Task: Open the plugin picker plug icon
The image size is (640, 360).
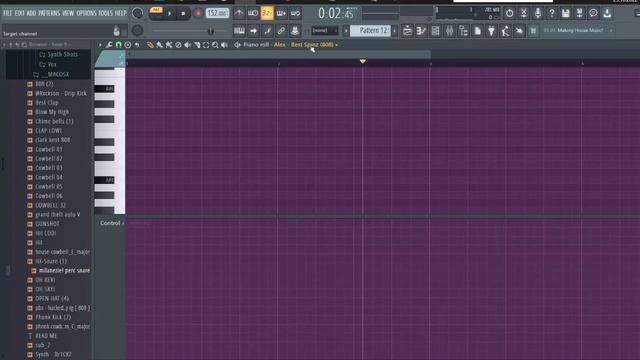Action: click(x=491, y=31)
